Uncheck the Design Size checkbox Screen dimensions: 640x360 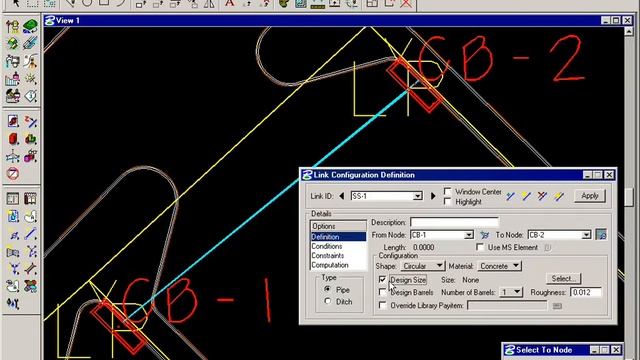pyautogui.click(x=382, y=280)
